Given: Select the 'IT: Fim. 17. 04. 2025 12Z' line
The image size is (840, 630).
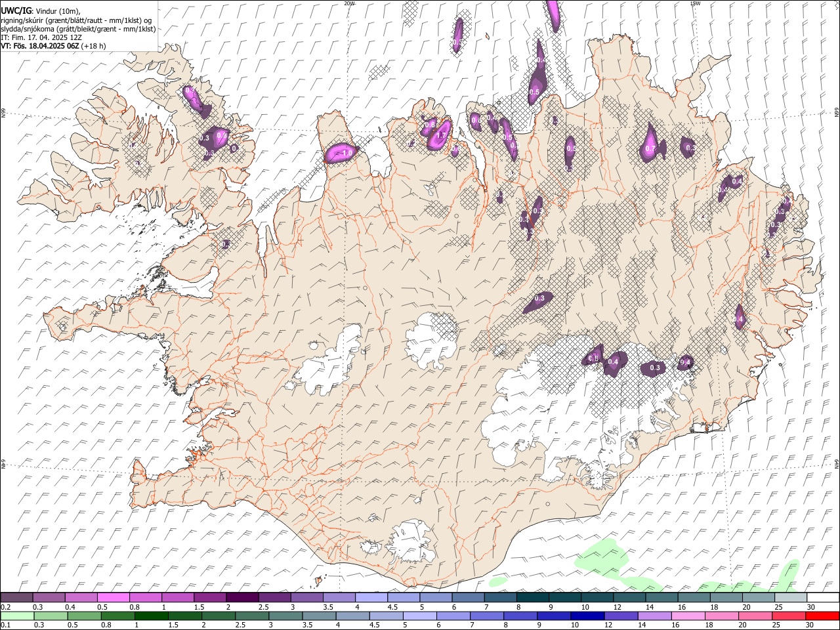Looking at the screenshot, I should [41, 37].
